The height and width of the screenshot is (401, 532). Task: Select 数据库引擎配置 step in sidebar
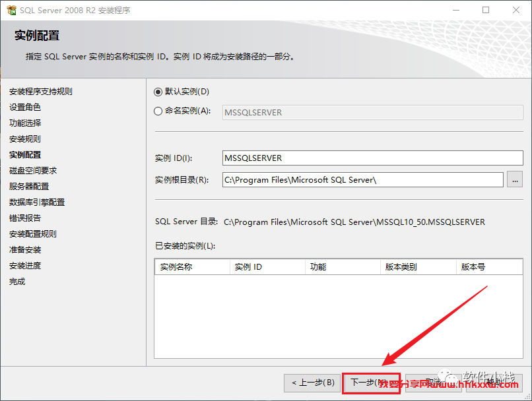coord(37,202)
